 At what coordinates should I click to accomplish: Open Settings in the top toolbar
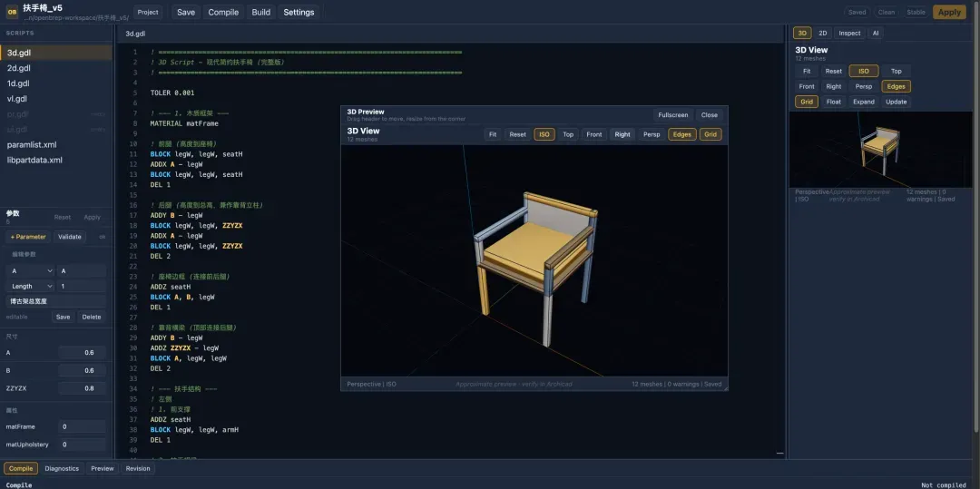coord(299,12)
